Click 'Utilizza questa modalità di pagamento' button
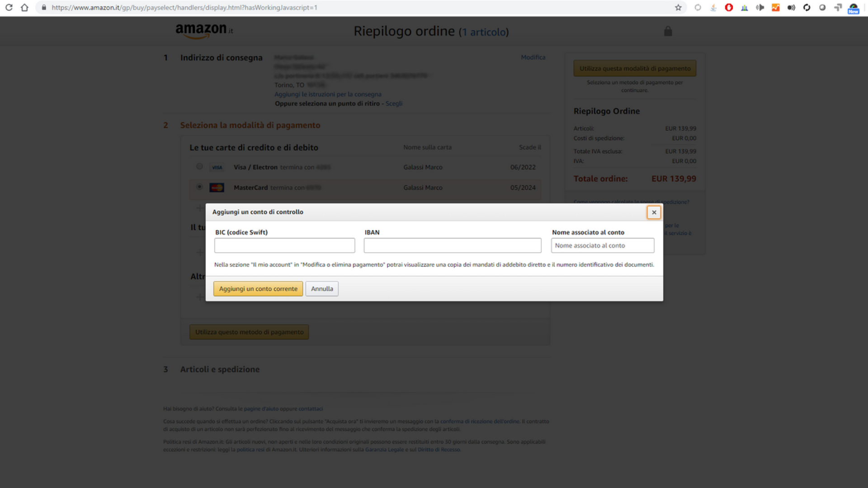Screen dimensions: 868x488 635,68
